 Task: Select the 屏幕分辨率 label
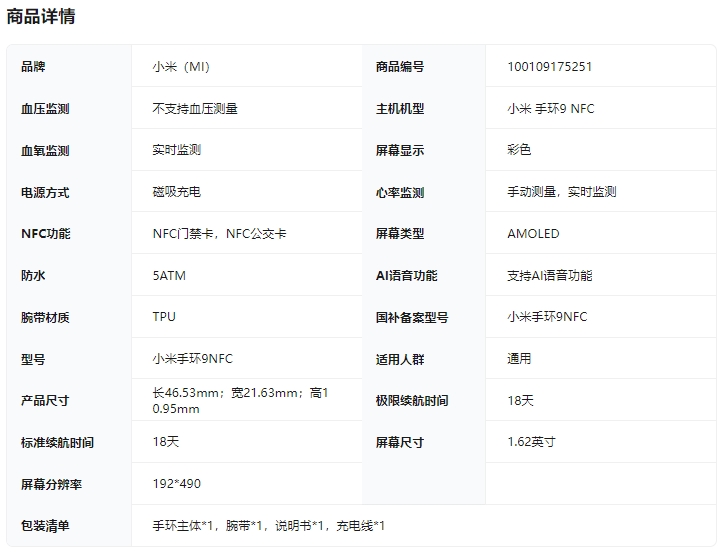(x=51, y=484)
